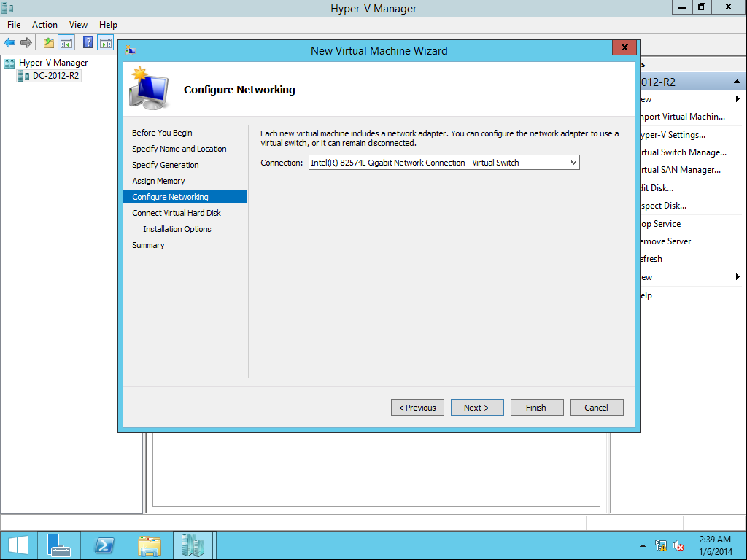Screen dimensions: 747x560
Task: Select the DC-2012-R2 server tree node
Action: click(55, 76)
